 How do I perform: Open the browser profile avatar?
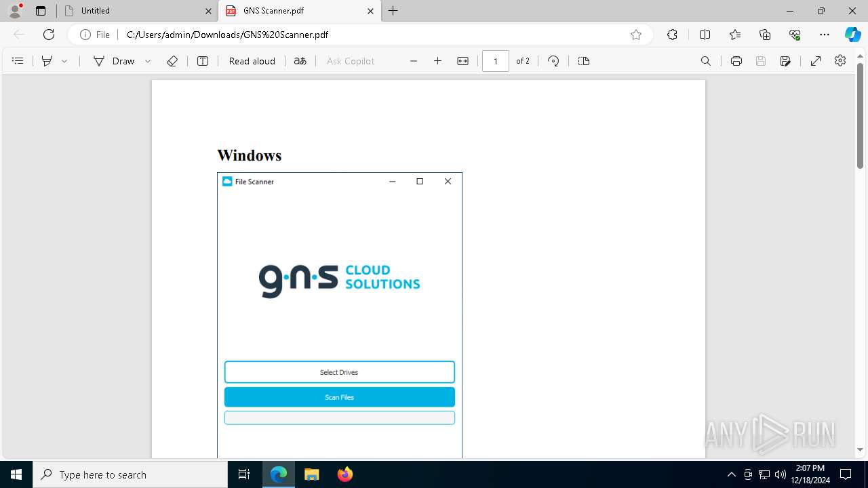[15, 11]
